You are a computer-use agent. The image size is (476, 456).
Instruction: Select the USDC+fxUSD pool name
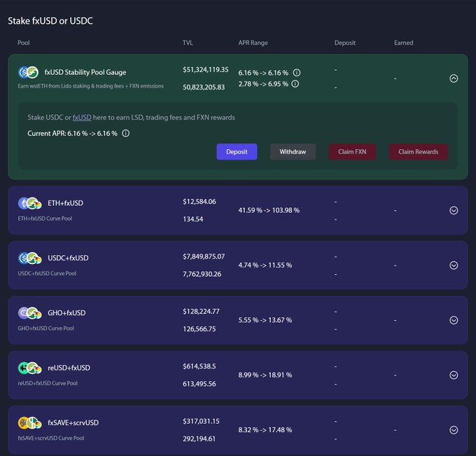(x=68, y=258)
